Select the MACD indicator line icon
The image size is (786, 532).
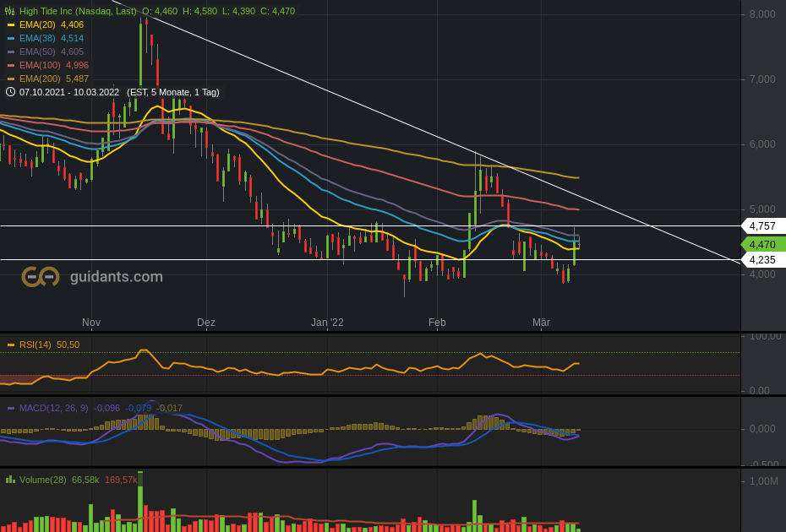[11, 408]
